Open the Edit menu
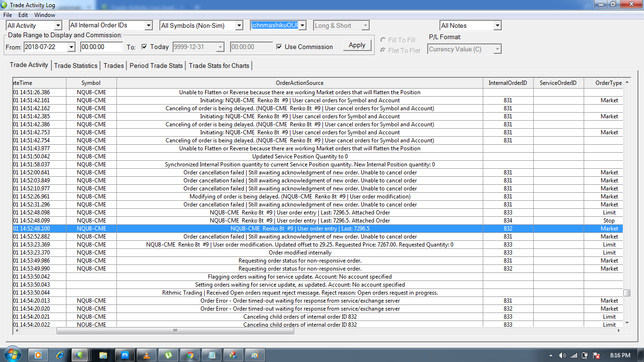Viewport: 644px width, 362px height. click(23, 15)
